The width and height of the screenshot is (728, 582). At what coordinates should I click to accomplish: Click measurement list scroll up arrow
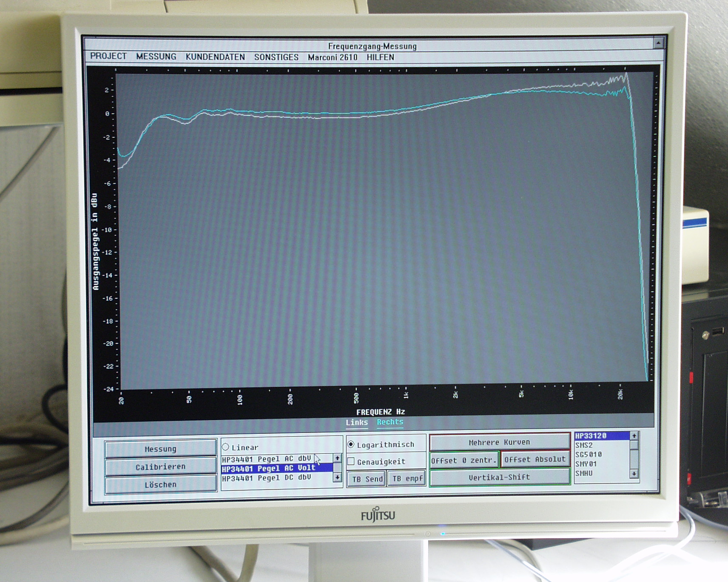coord(337,458)
